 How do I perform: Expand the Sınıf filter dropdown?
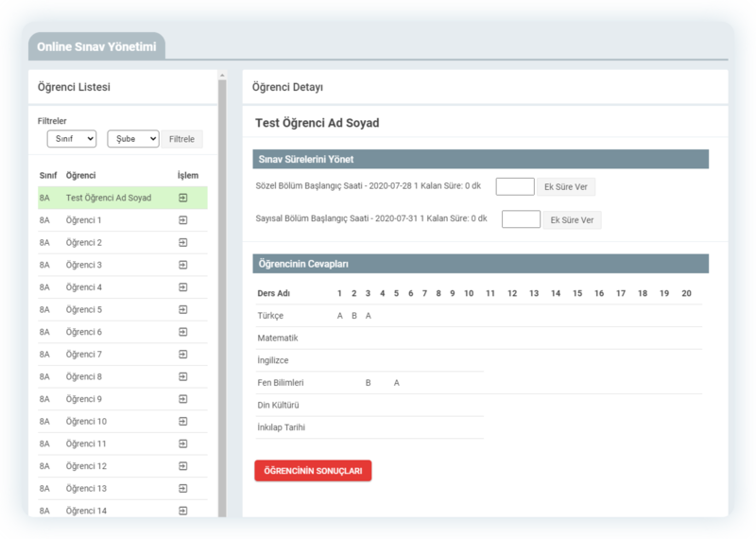[x=72, y=139]
